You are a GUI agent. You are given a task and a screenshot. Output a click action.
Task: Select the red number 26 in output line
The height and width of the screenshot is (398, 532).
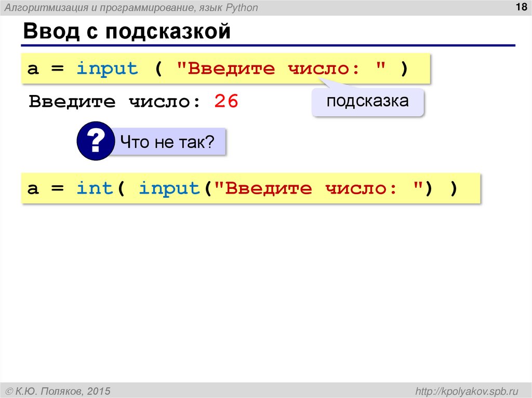[x=227, y=101]
